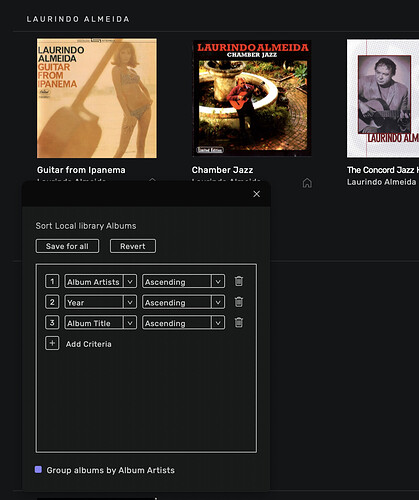Close the sort dialog

tap(256, 194)
